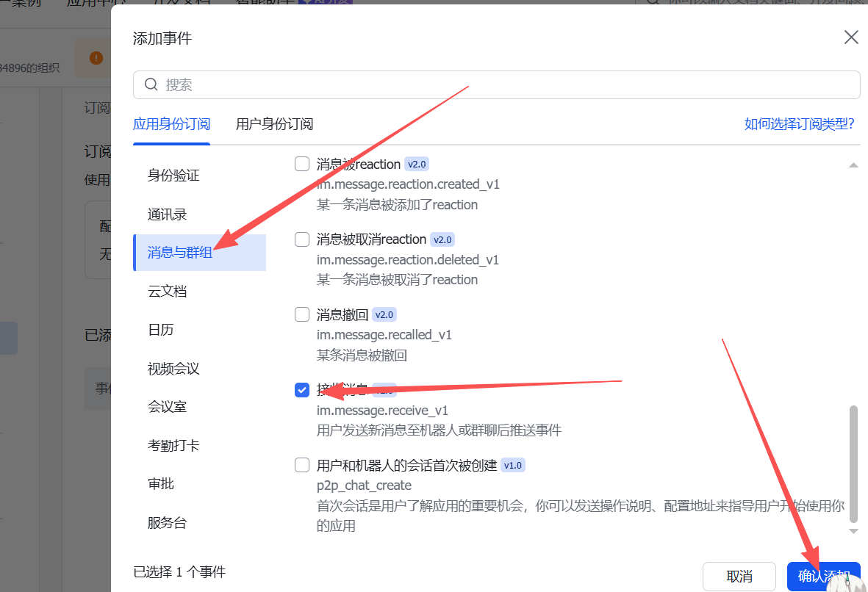Image resolution: width=868 pixels, height=592 pixels.
Task: Click v1.0 badge beside 用户和机器人的会话首次被创建
Action: tap(512, 466)
